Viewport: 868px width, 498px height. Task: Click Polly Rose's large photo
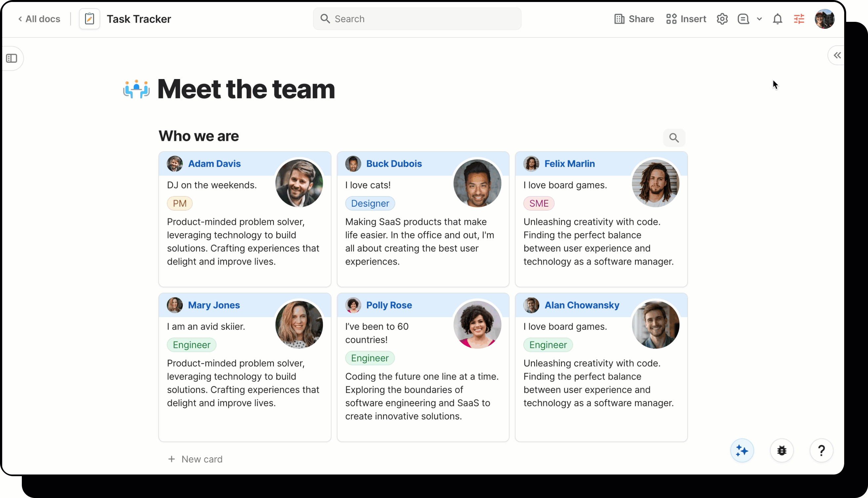pos(477,324)
